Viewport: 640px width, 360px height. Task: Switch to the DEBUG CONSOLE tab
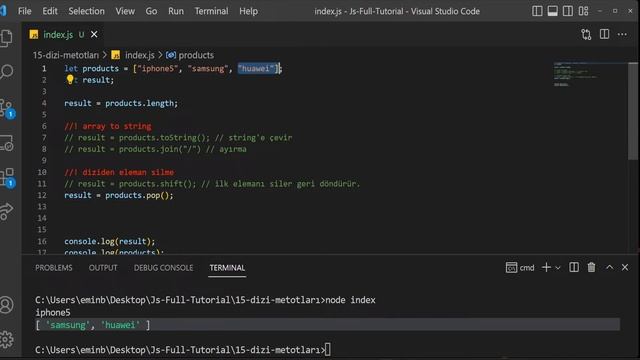[164, 268]
